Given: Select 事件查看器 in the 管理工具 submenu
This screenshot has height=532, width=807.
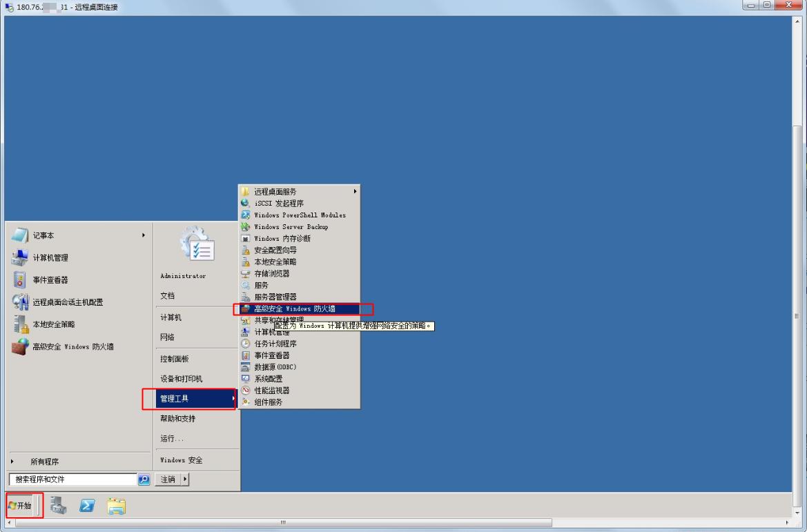Looking at the screenshot, I should [x=300, y=355].
